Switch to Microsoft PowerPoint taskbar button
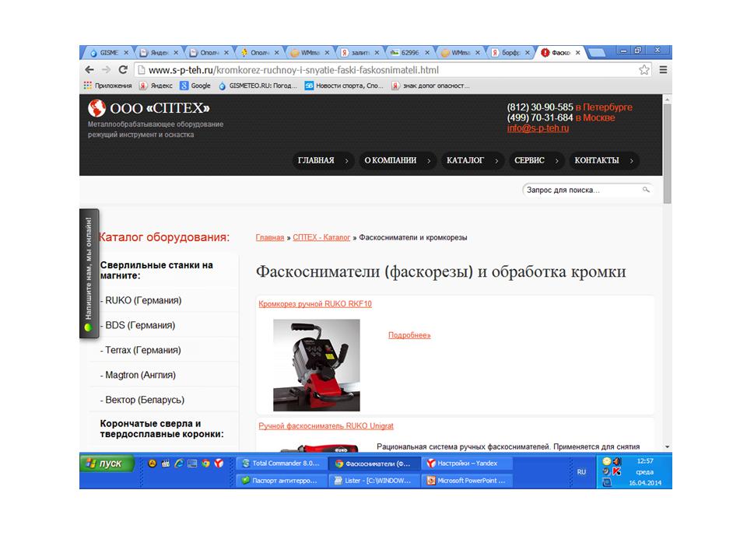The height and width of the screenshot is (560, 747). [468, 481]
